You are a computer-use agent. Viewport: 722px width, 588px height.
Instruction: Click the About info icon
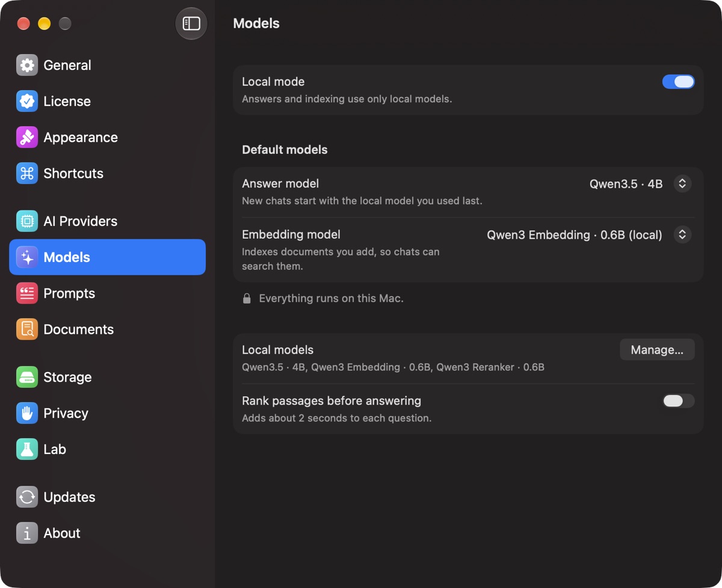click(27, 533)
